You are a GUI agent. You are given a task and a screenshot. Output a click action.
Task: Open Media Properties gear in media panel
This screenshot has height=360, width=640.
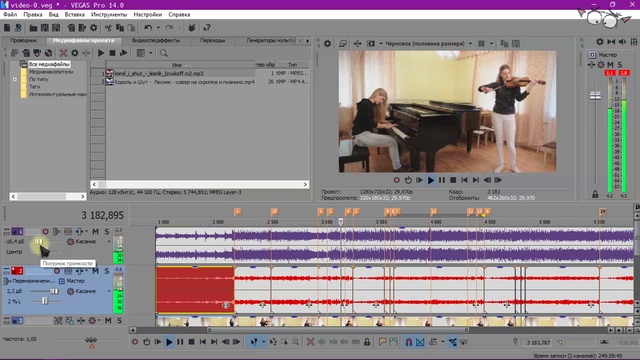75,53
